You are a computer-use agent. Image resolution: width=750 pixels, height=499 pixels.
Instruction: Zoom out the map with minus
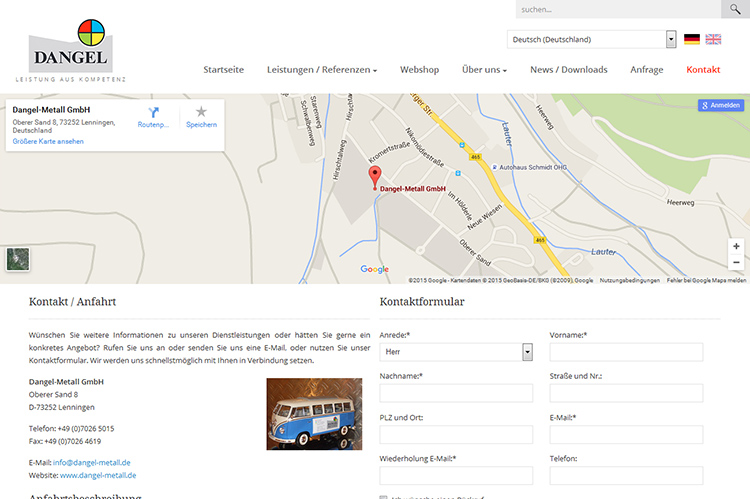pos(736,262)
